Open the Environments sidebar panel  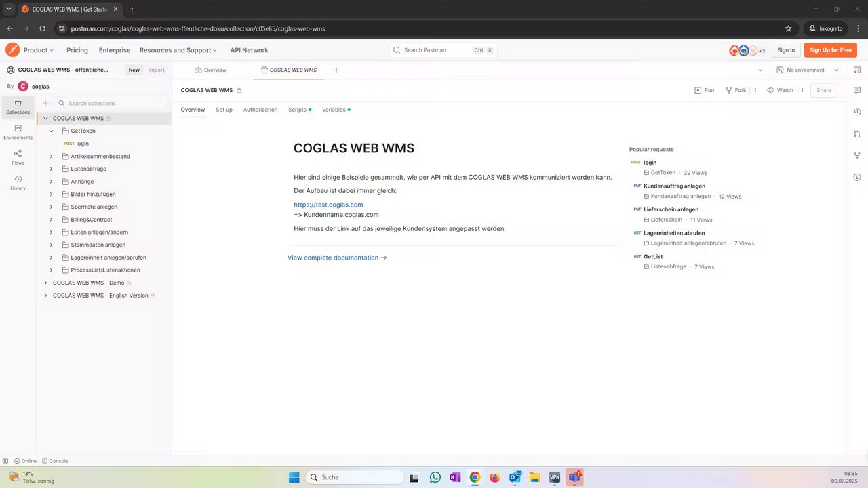[x=18, y=132]
